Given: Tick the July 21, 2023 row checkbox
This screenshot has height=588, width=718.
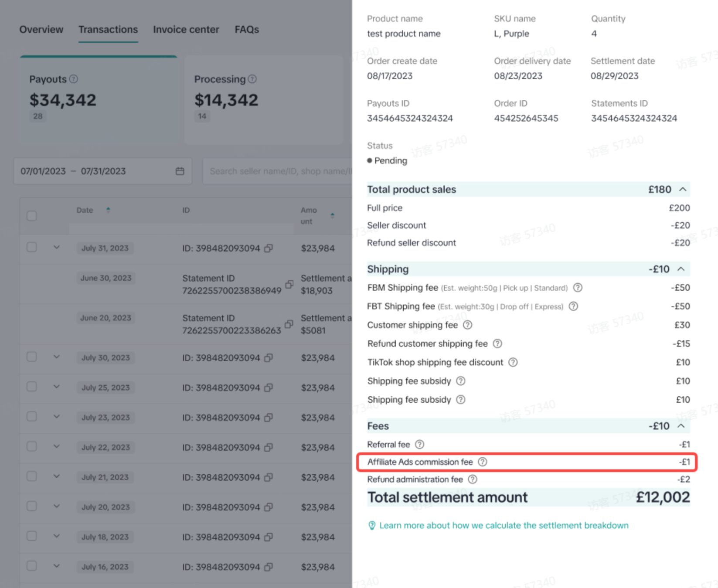Looking at the screenshot, I should pyautogui.click(x=32, y=476).
